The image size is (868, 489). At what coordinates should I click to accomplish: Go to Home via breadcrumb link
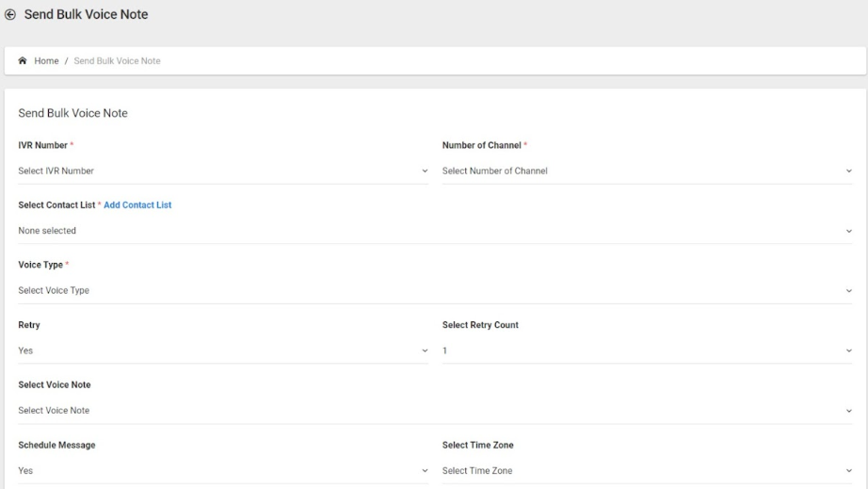(x=46, y=61)
